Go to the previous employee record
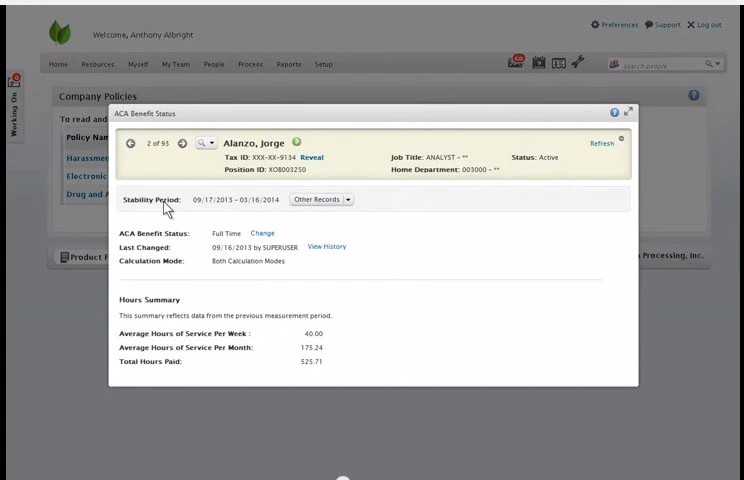This screenshot has height=480, width=744. [x=130, y=143]
